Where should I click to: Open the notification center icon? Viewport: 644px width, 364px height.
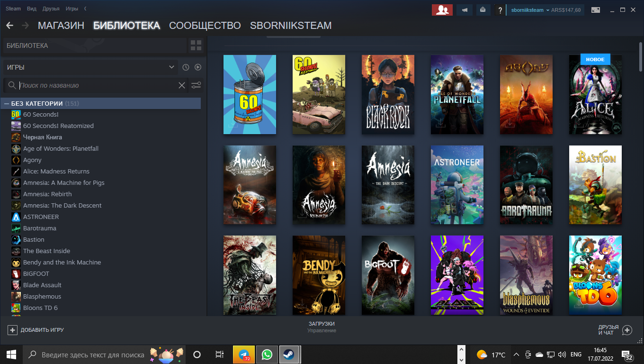coord(627,355)
